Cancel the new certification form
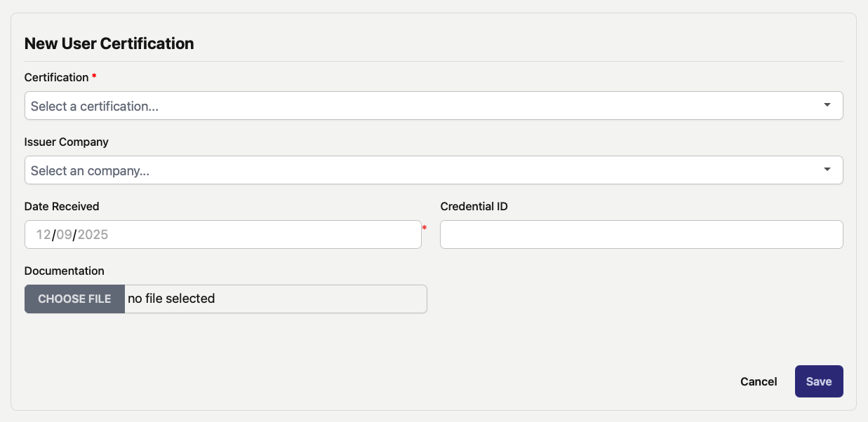The height and width of the screenshot is (422, 868). (759, 381)
